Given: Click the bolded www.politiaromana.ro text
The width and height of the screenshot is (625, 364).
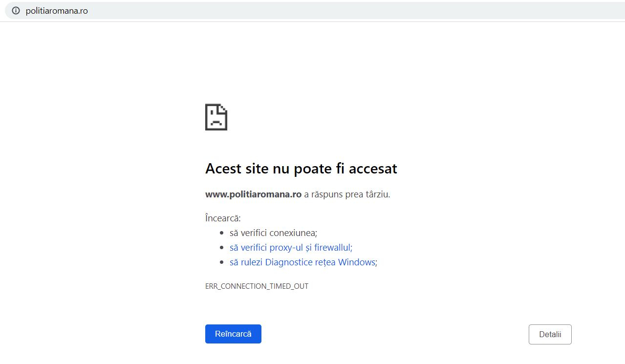Looking at the screenshot, I should click(x=253, y=194).
